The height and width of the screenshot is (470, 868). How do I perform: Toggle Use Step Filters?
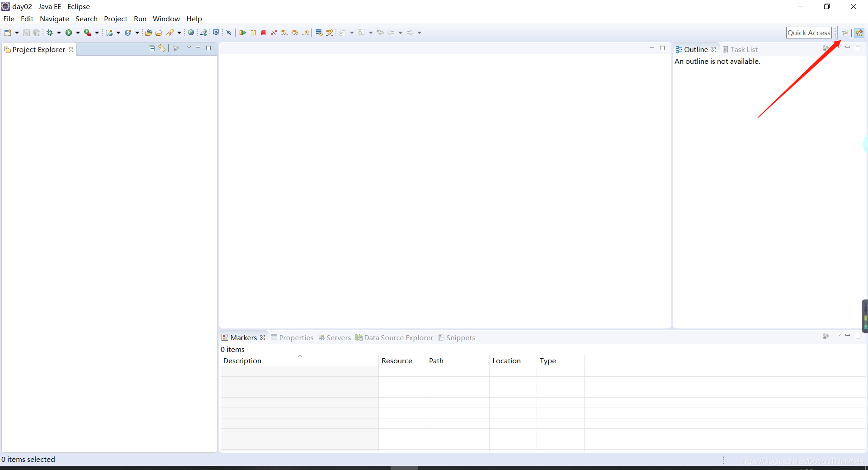330,33
